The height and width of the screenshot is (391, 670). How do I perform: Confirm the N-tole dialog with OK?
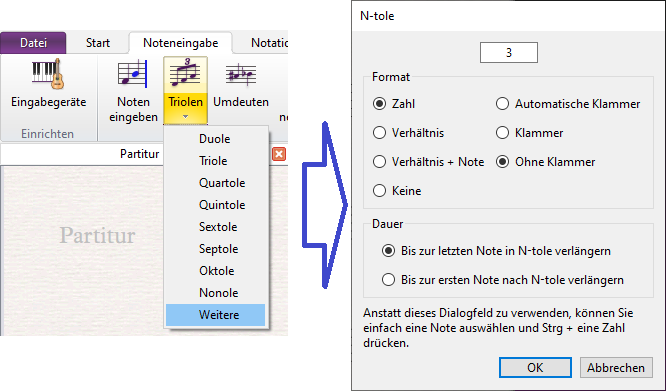tap(535, 367)
